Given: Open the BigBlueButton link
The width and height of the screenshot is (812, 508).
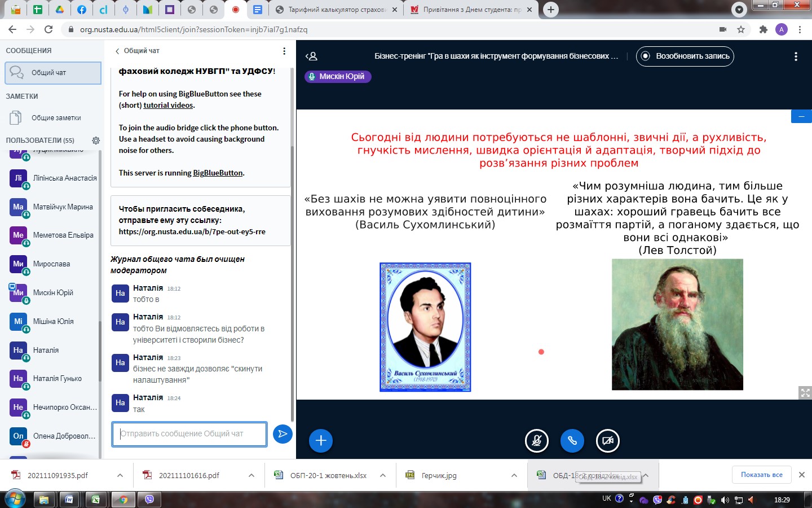Looking at the screenshot, I should (x=218, y=173).
